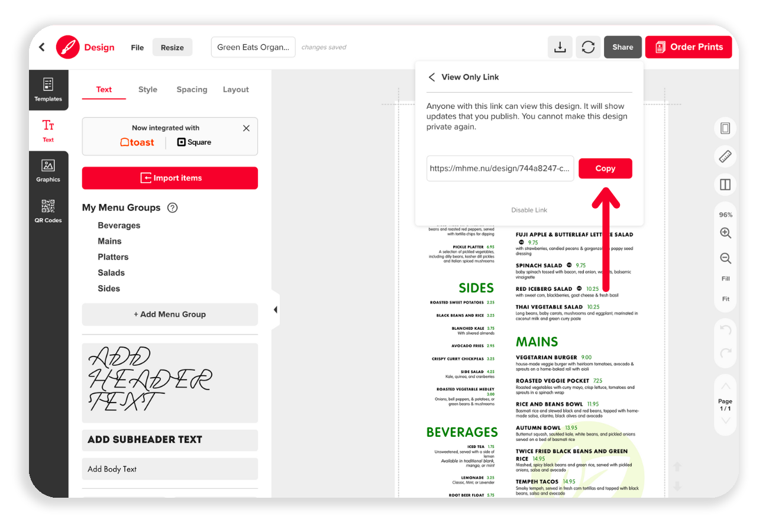Screen dimensions: 769x532
Task: Click the MAINS heading on the menu canvas
Action: pyautogui.click(x=537, y=342)
